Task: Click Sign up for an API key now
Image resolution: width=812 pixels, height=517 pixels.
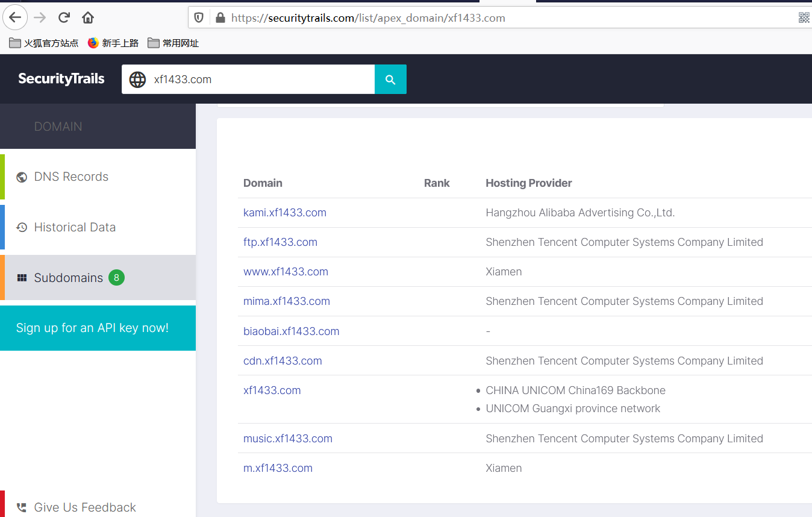Action: (98, 328)
